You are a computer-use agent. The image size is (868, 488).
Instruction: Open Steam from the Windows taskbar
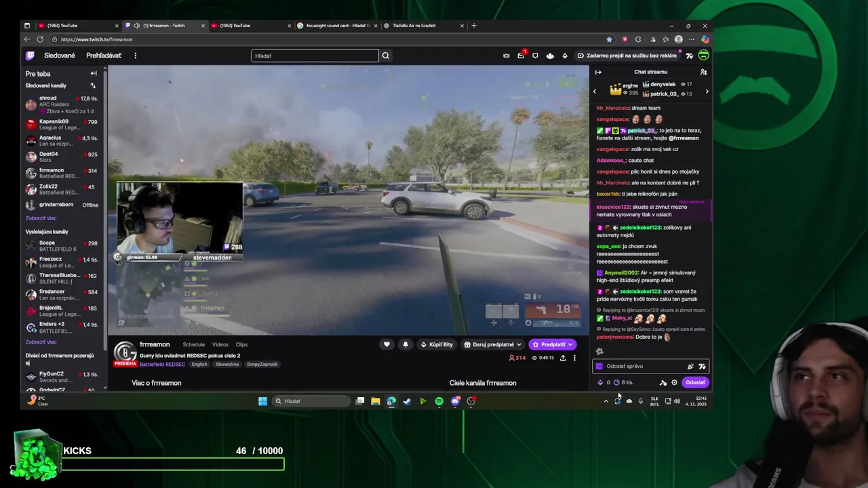tap(407, 401)
